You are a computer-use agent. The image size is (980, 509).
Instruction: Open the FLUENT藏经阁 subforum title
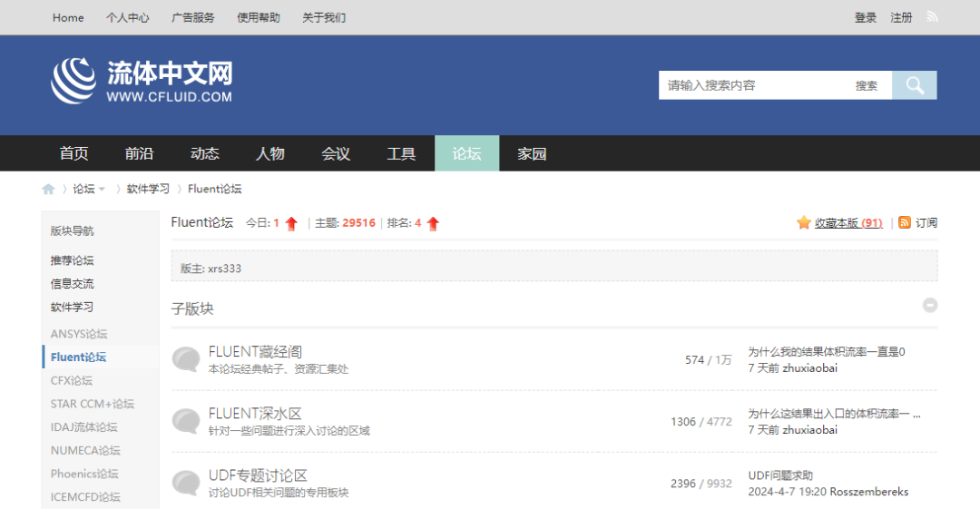click(255, 351)
